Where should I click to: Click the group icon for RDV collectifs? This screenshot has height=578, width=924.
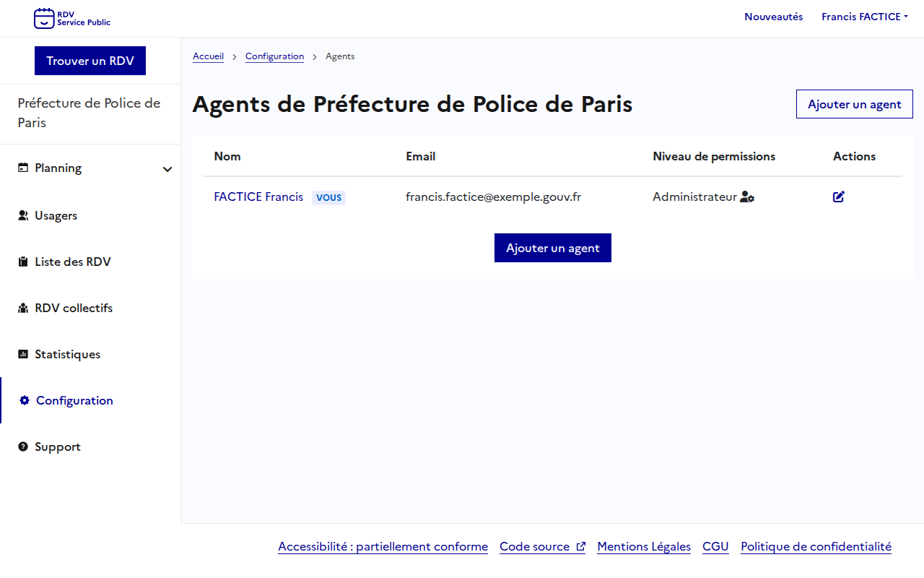pyautogui.click(x=23, y=308)
